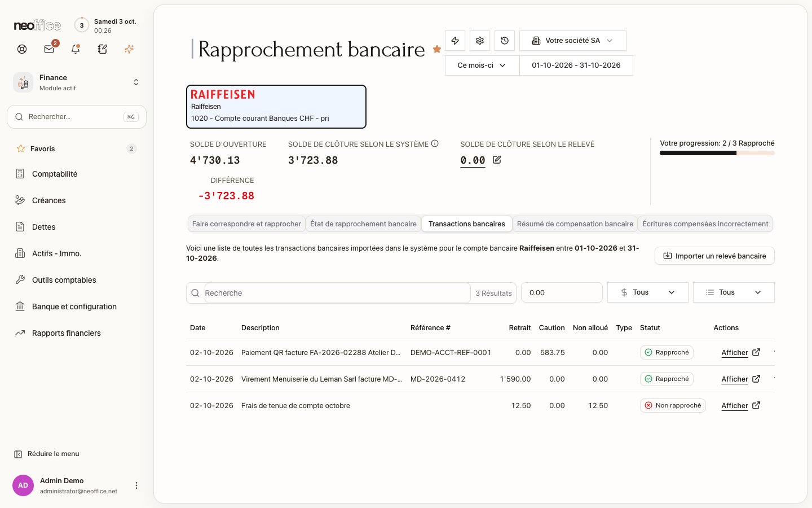
Task: Launch the AI sparkles assistant icon
Action: click(x=129, y=49)
